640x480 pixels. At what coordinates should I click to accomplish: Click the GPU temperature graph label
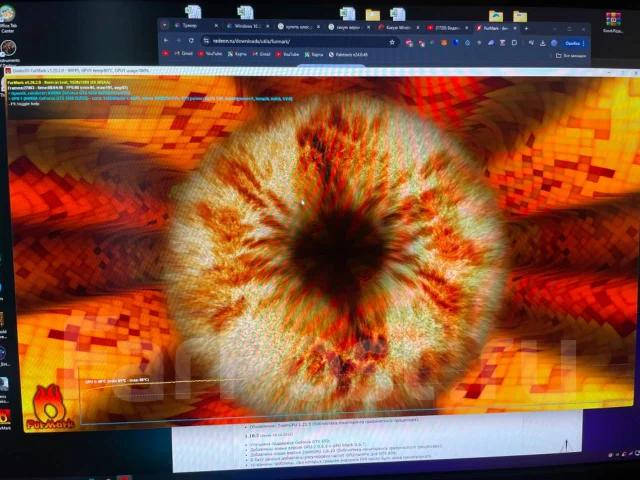[117, 381]
